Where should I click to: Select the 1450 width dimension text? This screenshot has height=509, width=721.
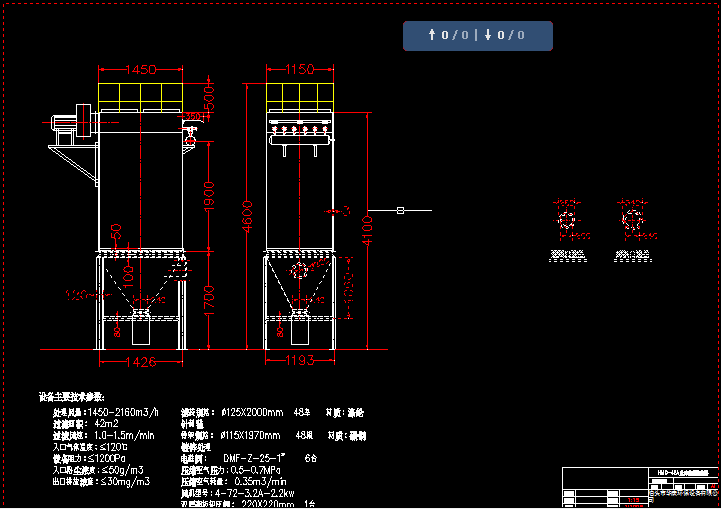point(141,70)
